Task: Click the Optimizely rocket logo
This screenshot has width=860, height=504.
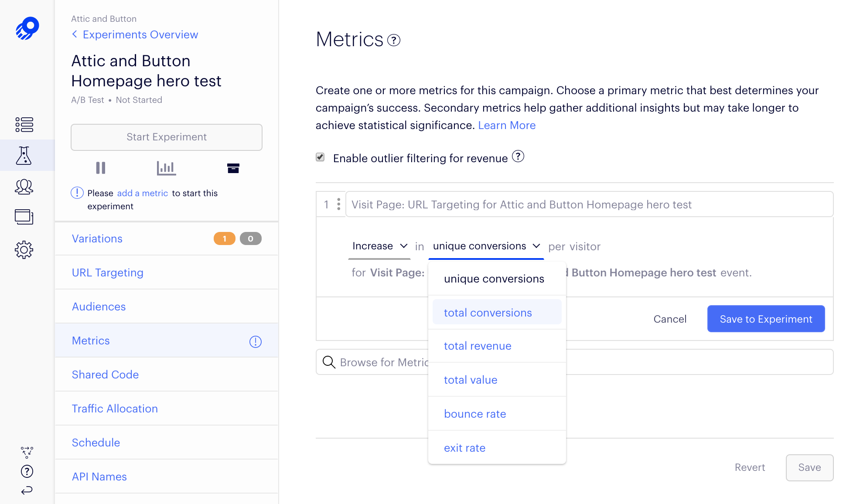Action: click(x=27, y=29)
